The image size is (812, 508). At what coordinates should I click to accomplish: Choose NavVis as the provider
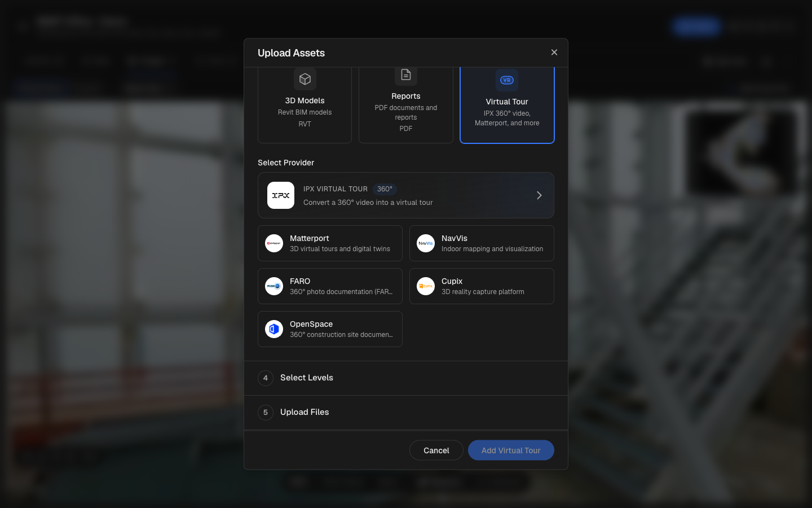pos(482,243)
